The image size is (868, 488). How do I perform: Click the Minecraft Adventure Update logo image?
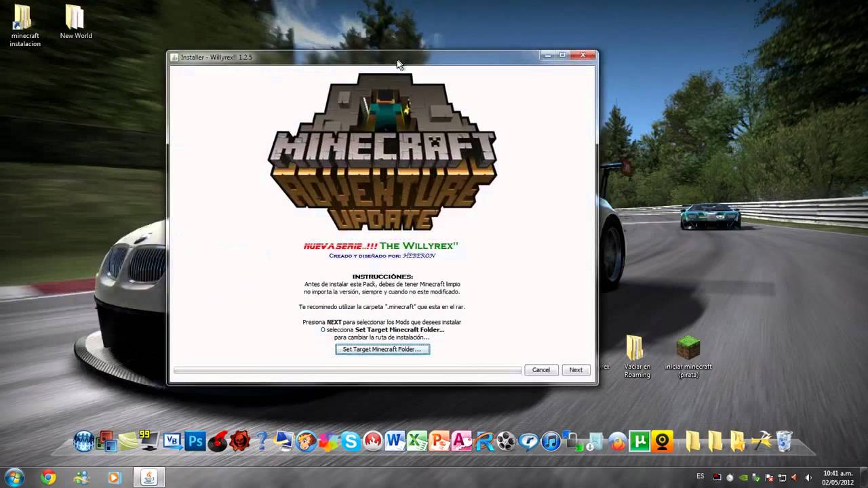pos(382,152)
